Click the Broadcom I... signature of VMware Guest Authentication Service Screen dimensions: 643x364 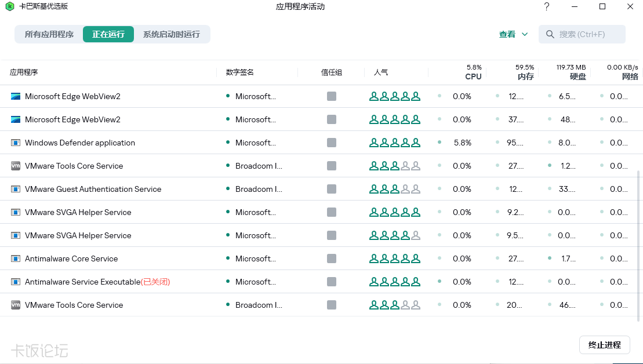[259, 189]
